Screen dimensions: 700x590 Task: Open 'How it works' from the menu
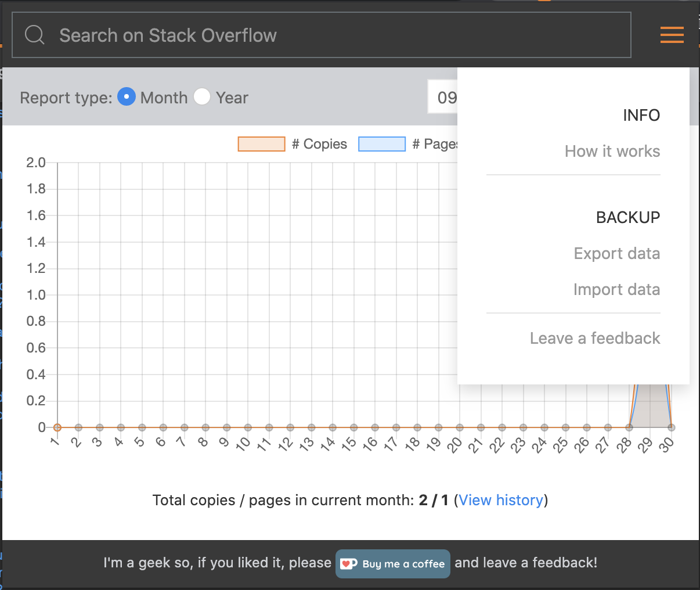(612, 151)
